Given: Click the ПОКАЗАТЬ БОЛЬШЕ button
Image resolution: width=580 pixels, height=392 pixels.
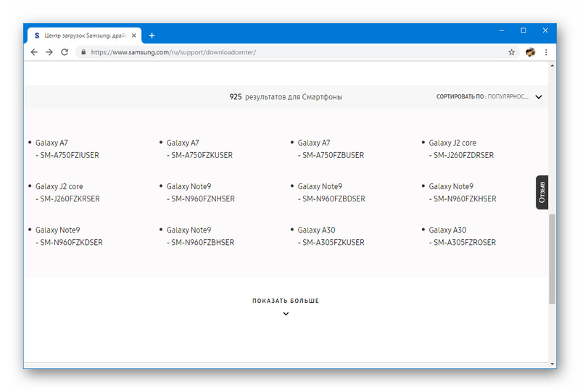Looking at the screenshot, I should point(286,301).
